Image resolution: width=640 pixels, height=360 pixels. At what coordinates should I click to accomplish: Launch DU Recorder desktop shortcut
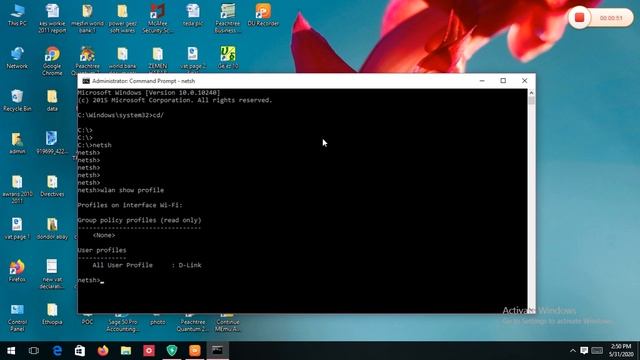[x=263, y=15]
